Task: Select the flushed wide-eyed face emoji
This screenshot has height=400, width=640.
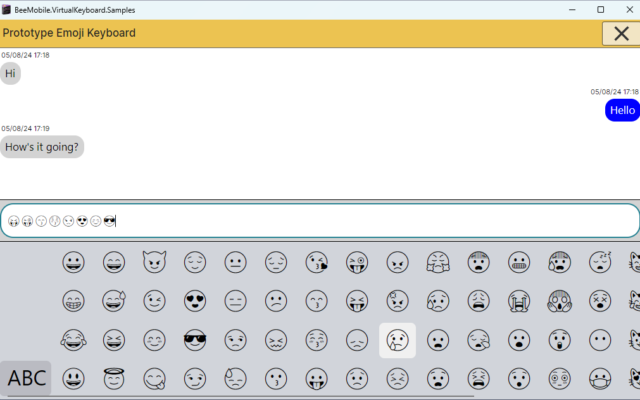Action: (560, 378)
